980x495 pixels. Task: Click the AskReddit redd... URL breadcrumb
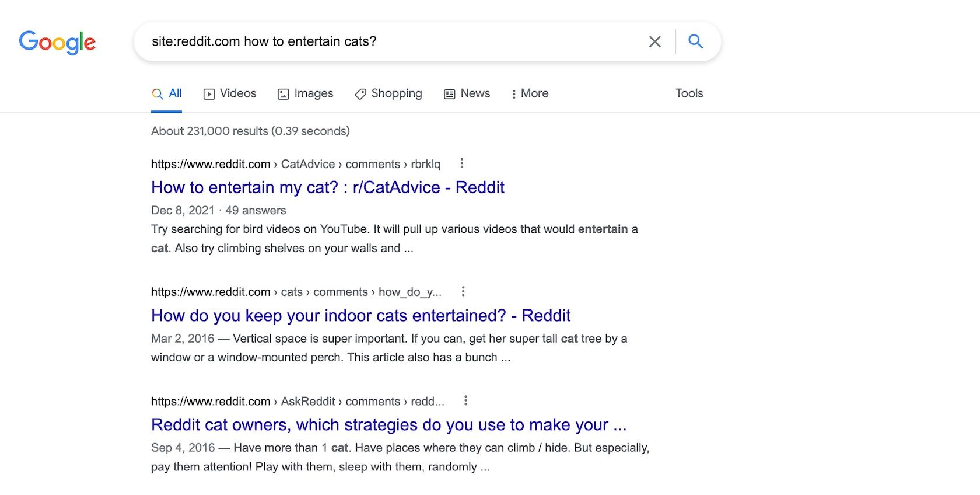(297, 402)
